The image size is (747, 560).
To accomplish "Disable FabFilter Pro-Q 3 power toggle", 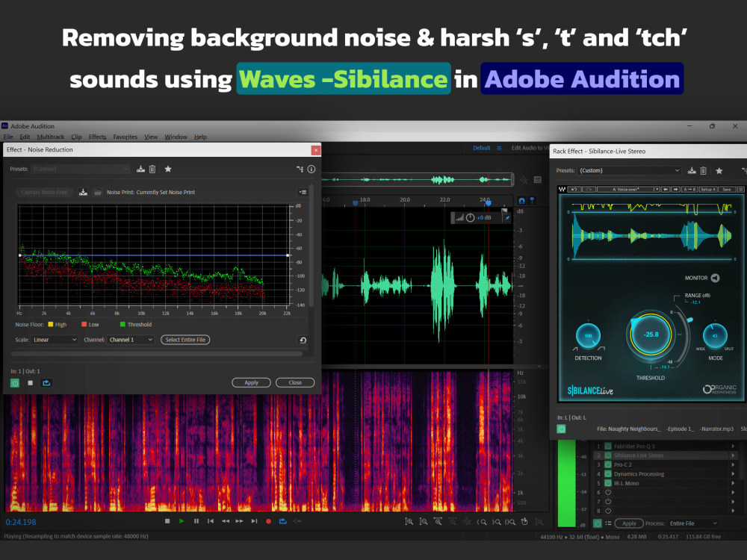I will 608,447.
